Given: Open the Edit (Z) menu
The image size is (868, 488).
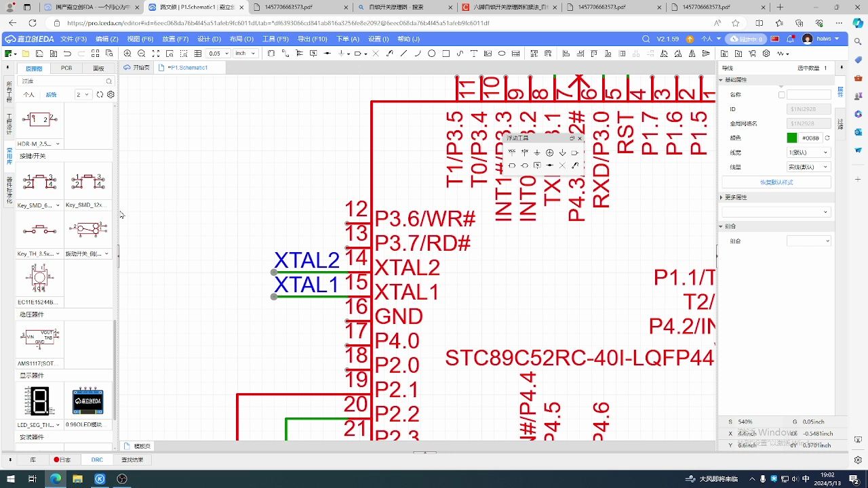Looking at the screenshot, I should click(x=106, y=39).
